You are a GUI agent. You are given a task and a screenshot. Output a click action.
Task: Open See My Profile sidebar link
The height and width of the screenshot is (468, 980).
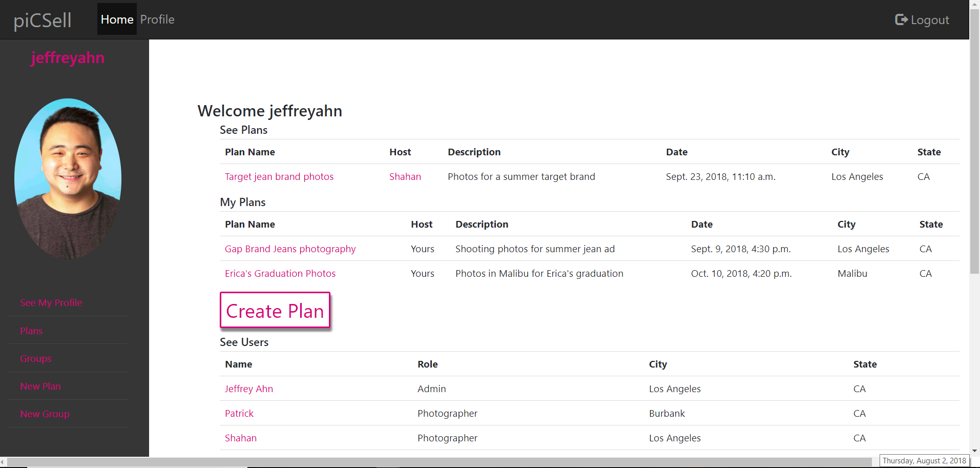(51, 302)
